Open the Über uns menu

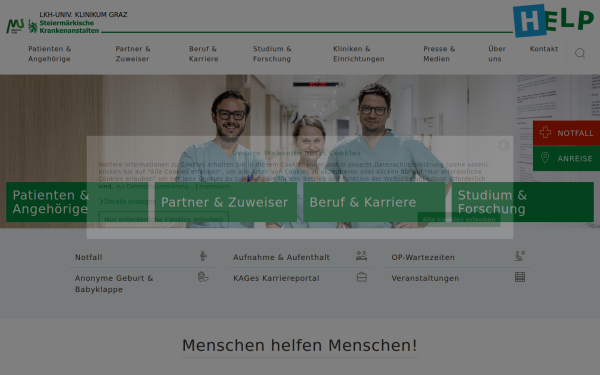[497, 54]
